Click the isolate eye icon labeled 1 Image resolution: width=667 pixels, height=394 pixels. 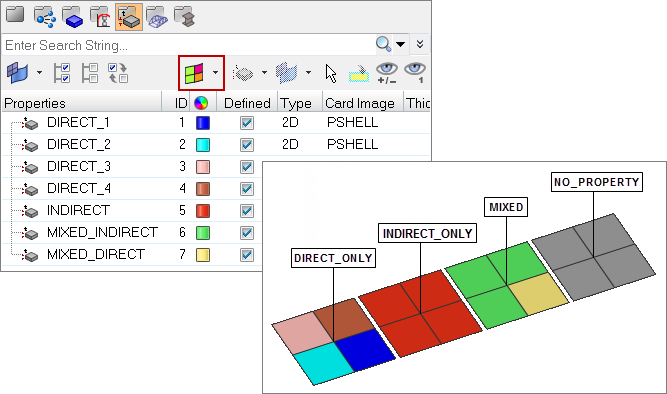[x=415, y=73]
